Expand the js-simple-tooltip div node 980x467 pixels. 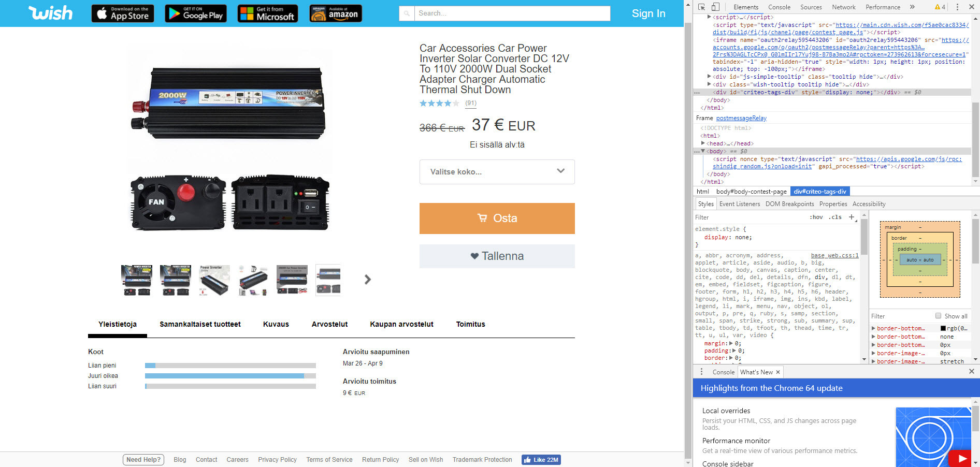coord(709,77)
